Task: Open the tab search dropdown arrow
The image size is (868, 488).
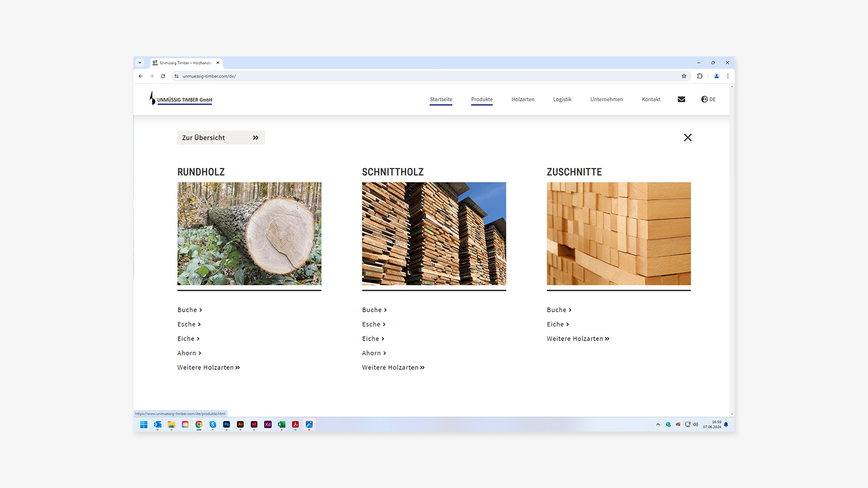Action: 139,63
